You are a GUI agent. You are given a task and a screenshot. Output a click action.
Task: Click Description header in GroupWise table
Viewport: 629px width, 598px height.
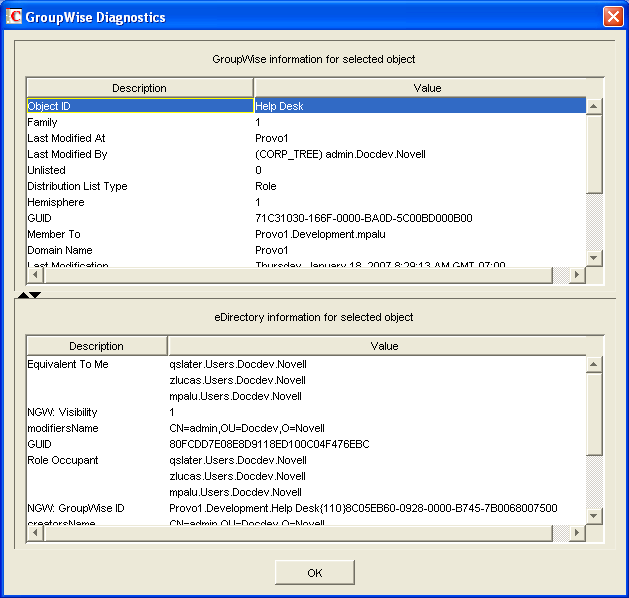140,88
